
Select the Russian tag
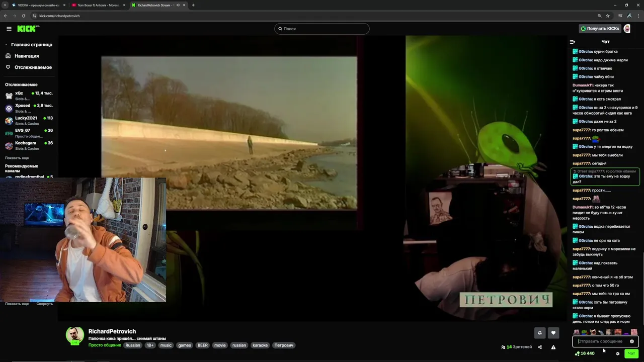point(133,345)
